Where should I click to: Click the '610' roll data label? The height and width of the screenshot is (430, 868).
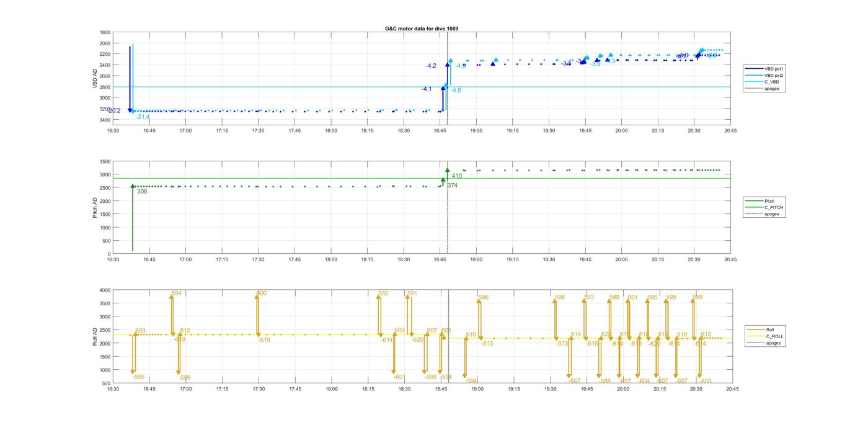click(x=471, y=335)
